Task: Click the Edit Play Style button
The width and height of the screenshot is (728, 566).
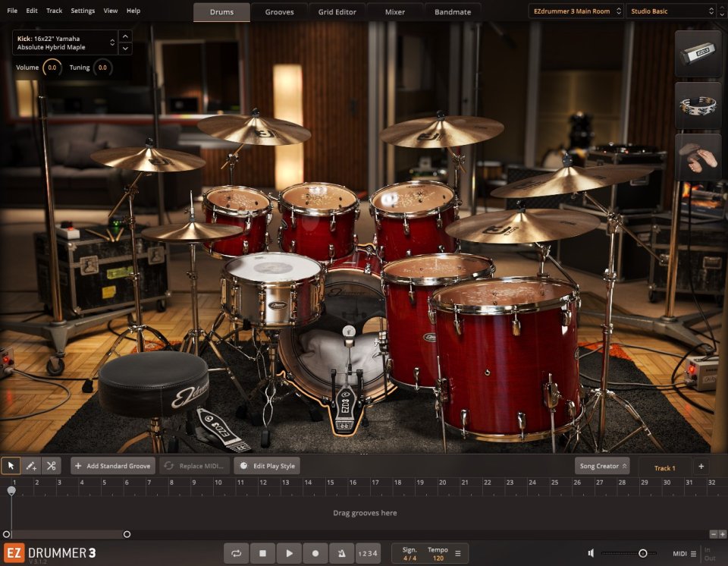Action: point(267,466)
